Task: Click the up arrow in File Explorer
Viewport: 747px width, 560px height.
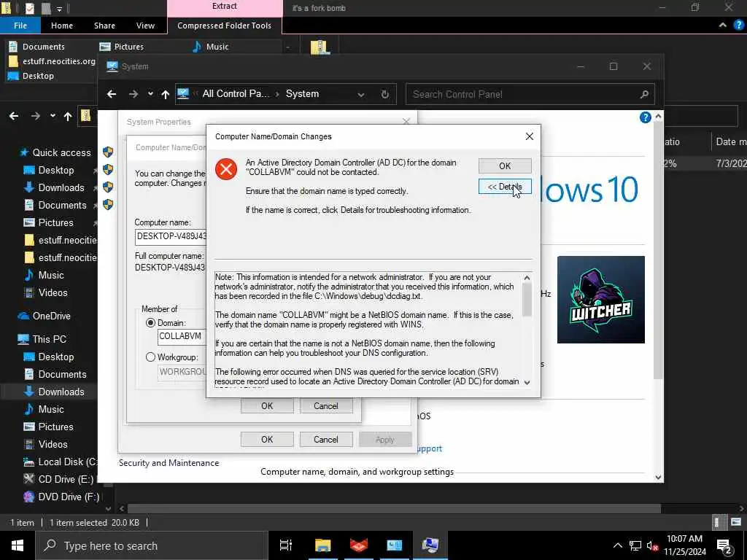Action: 68,116
